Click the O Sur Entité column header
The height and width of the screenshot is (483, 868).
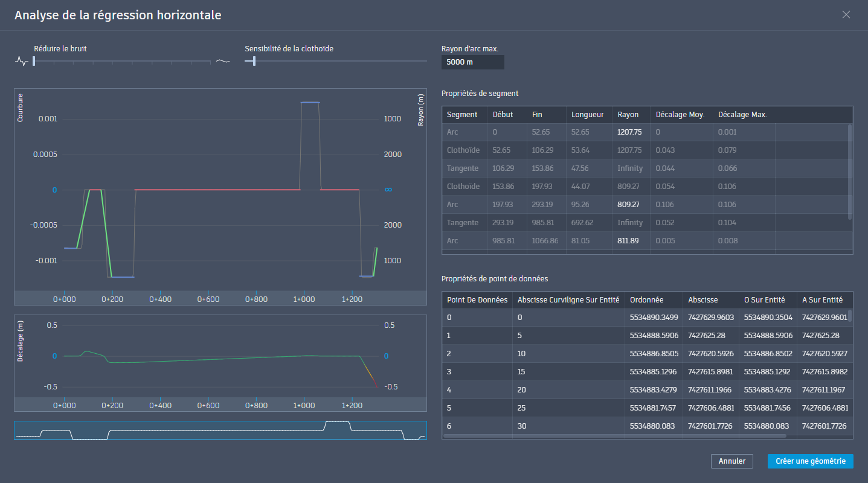(x=768, y=300)
